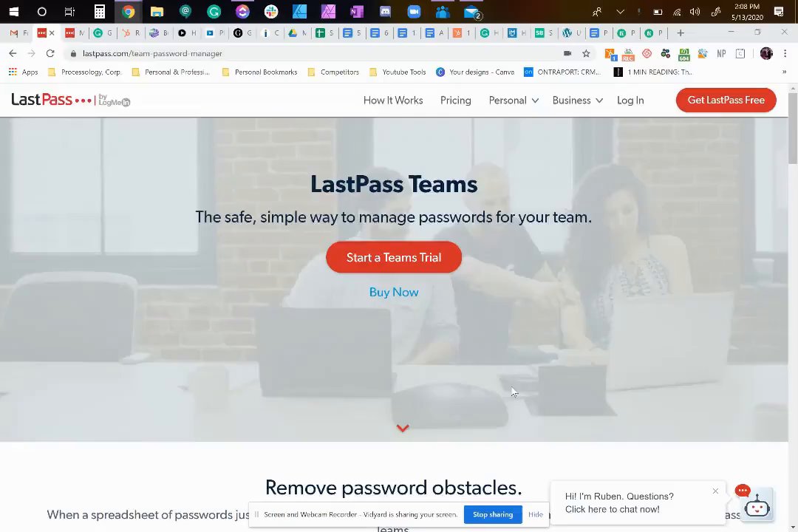
Task: Open a new tab with plus button
Action: [x=681, y=33]
